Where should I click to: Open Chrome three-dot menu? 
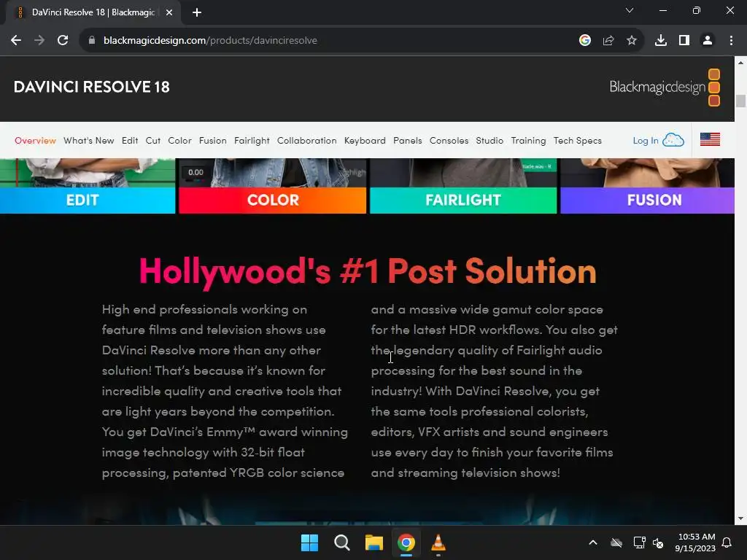tap(731, 41)
